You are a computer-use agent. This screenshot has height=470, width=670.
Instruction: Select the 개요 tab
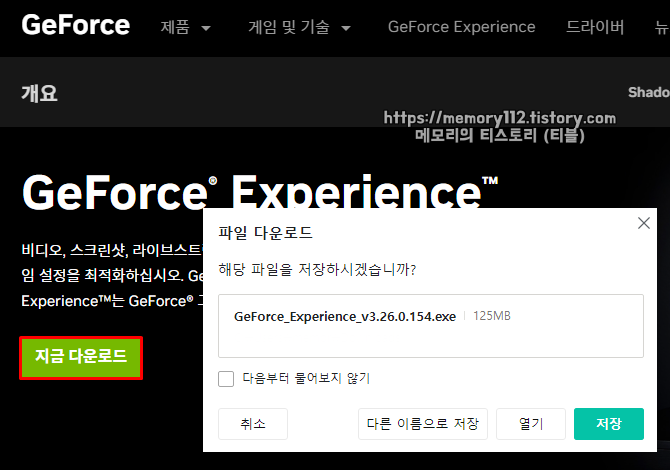(39, 93)
